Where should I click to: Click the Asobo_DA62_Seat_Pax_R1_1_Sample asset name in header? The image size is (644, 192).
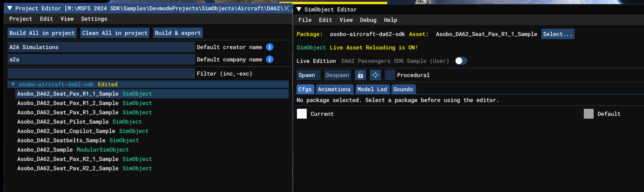point(486,34)
